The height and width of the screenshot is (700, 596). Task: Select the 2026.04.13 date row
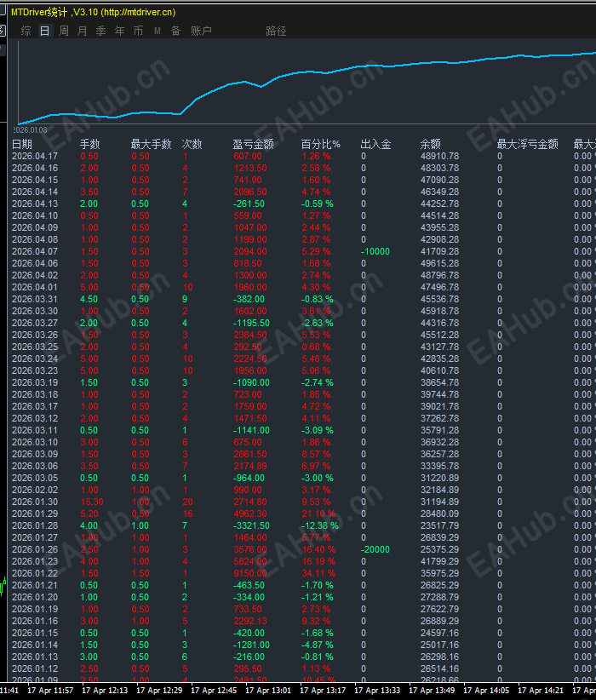(x=35, y=204)
